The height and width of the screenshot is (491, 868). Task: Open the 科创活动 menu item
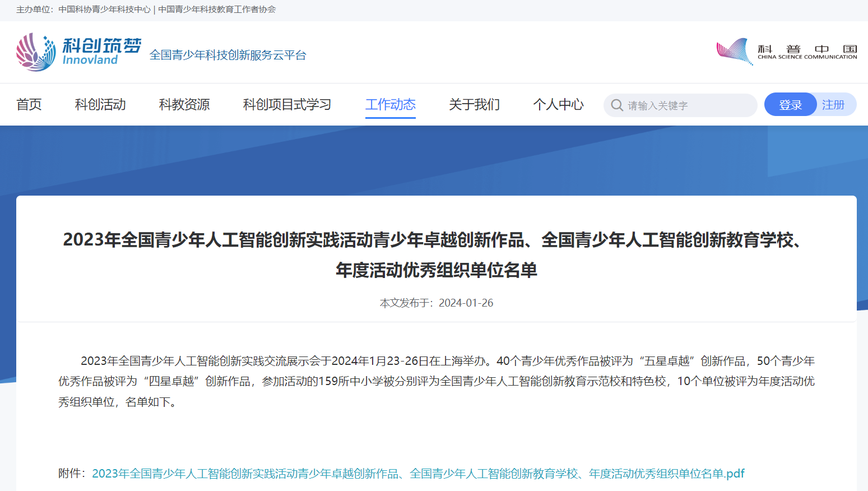point(100,105)
